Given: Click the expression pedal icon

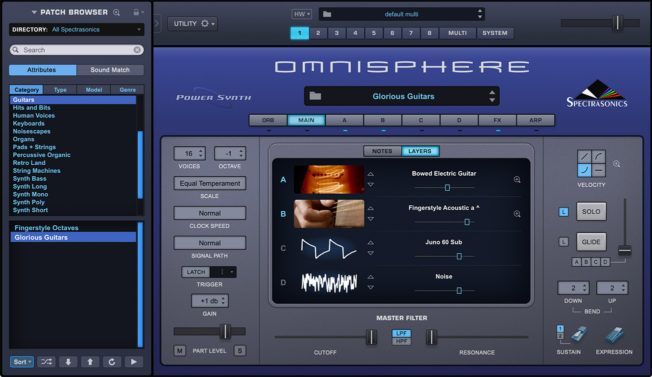Looking at the screenshot, I should pyautogui.click(x=615, y=335).
